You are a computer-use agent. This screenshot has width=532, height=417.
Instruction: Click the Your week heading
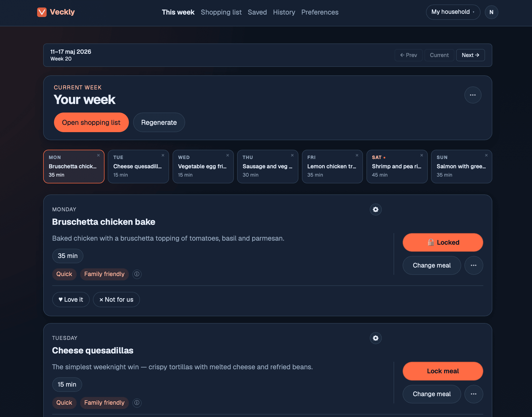tap(85, 100)
